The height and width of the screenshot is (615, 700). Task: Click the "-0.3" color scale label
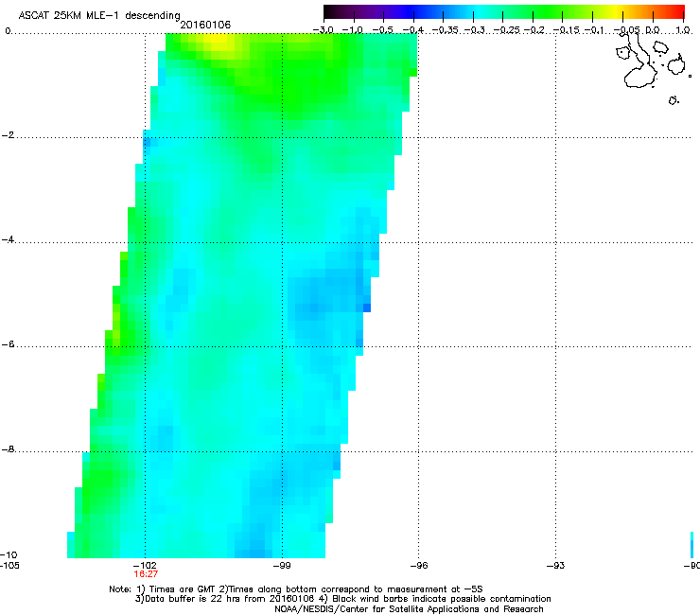(474, 30)
